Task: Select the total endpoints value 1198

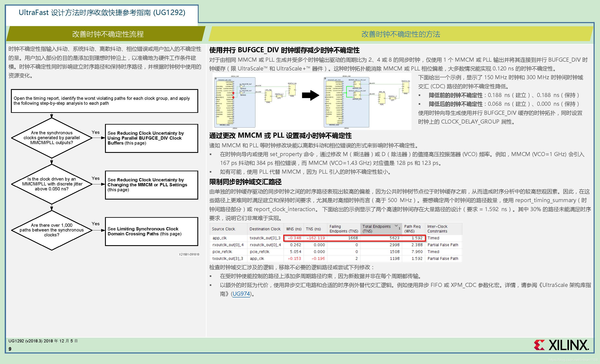Action: coord(394,258)
